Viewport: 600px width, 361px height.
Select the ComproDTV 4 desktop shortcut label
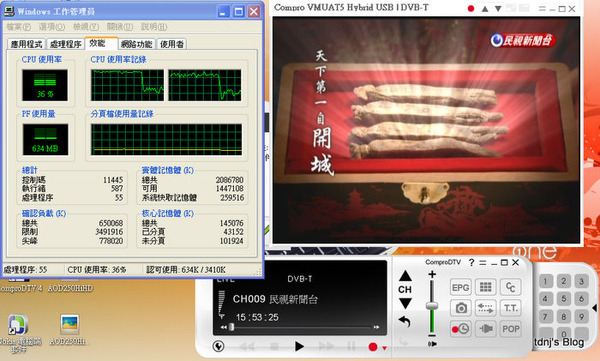[x=21, y=288]
